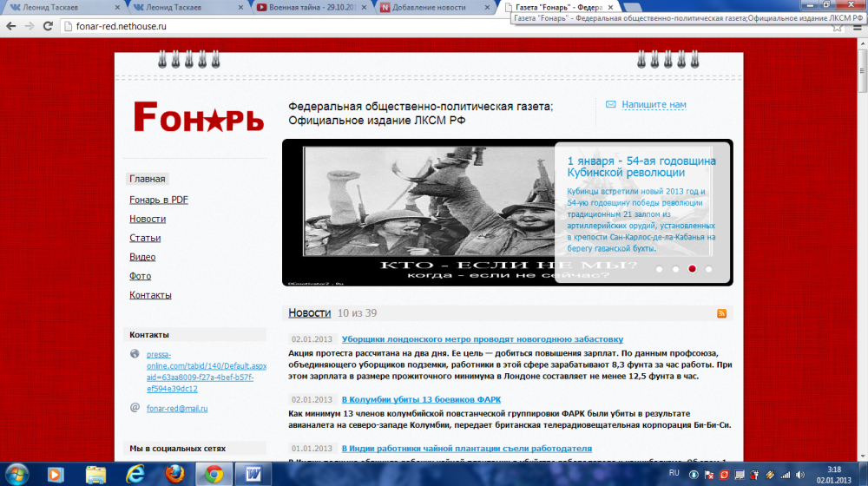Go back with the browser back arrow

(x=11, y=26)
